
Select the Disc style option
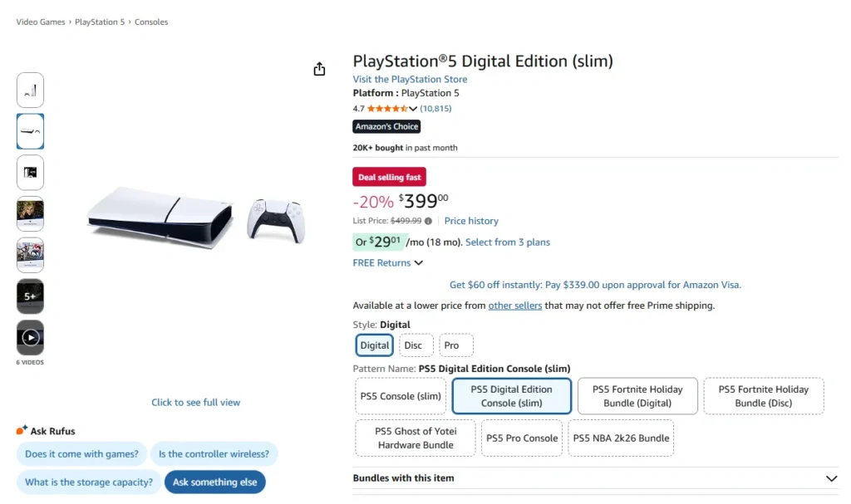[x=415, y=345]
